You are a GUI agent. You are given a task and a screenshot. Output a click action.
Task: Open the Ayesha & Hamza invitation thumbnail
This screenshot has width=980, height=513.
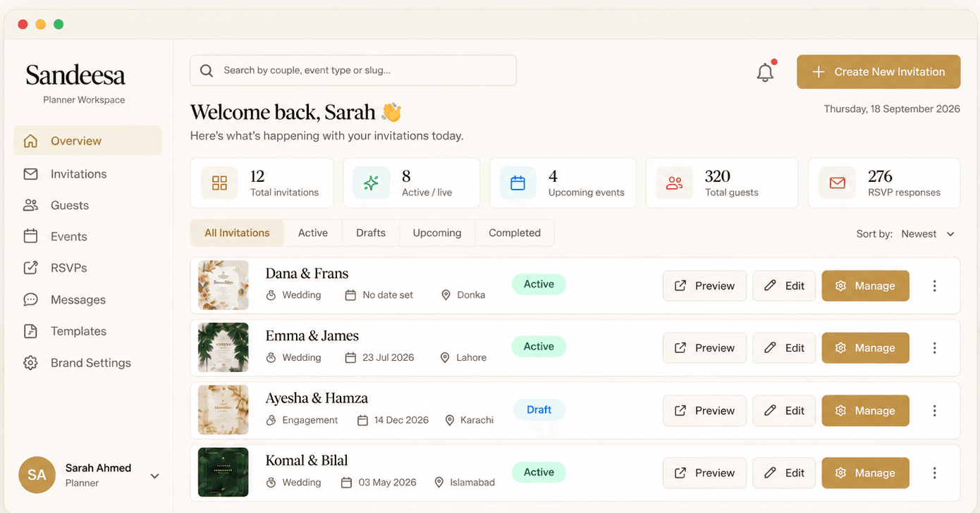click(223, 410)
